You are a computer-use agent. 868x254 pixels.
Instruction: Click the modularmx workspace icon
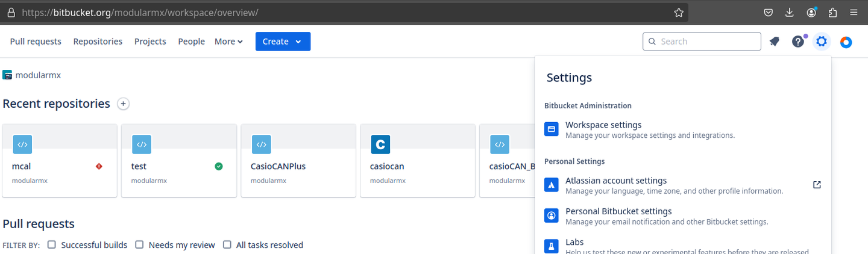[7, 75]
